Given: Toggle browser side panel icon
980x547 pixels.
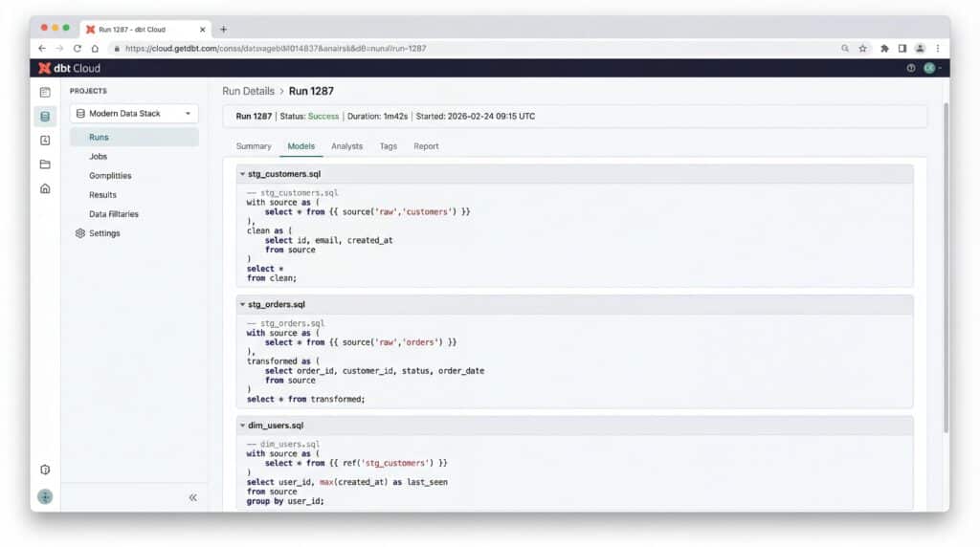Looking at the screenshot, I should [x=902, y=48].
